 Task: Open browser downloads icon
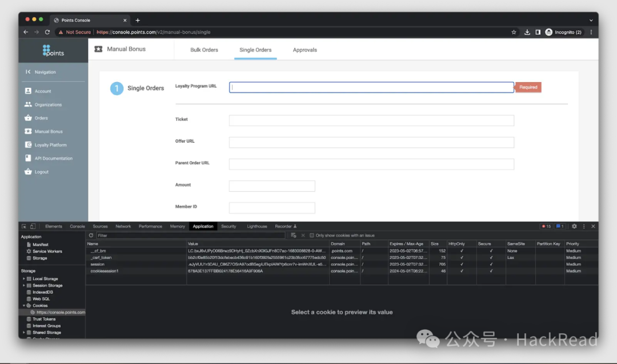(x=527, y=32)
